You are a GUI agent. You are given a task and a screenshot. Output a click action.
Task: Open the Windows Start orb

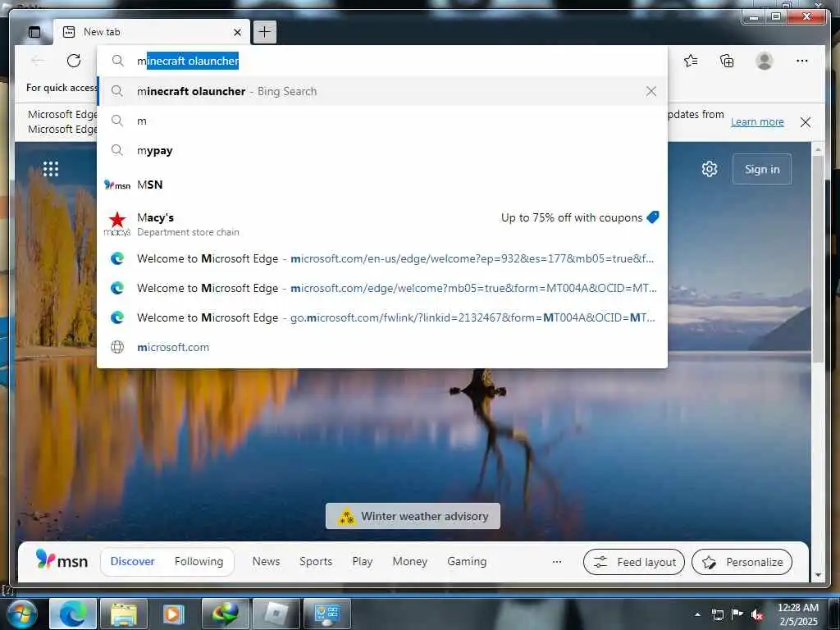coord(21,614)
